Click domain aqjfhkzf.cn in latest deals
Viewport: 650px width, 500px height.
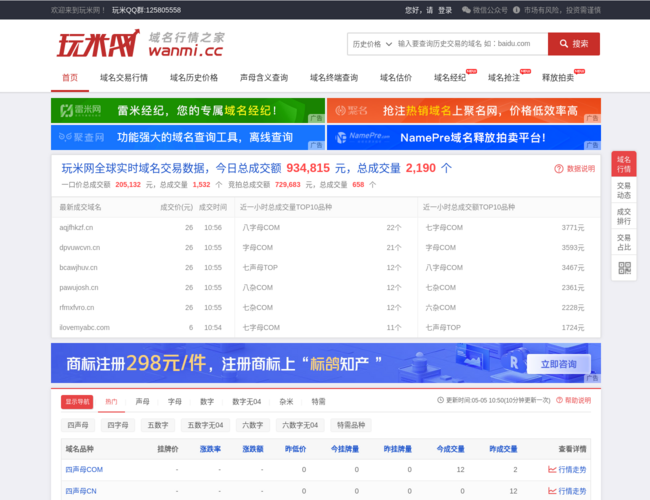coord(76,228)
